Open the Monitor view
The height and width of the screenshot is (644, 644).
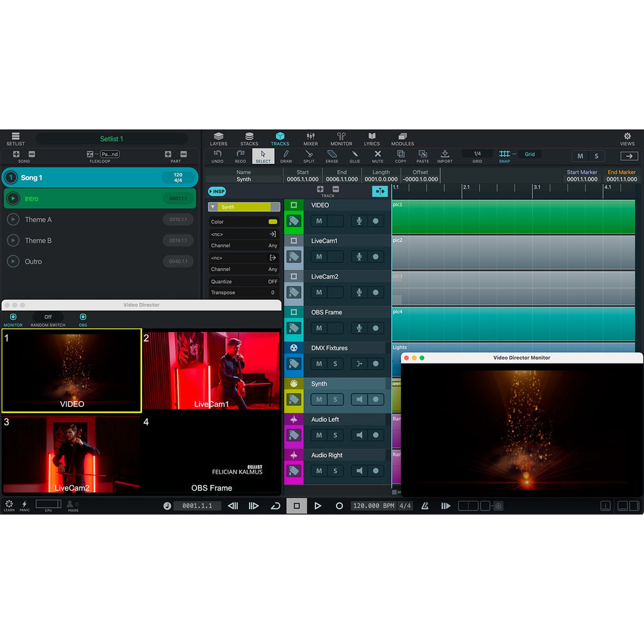341,139
